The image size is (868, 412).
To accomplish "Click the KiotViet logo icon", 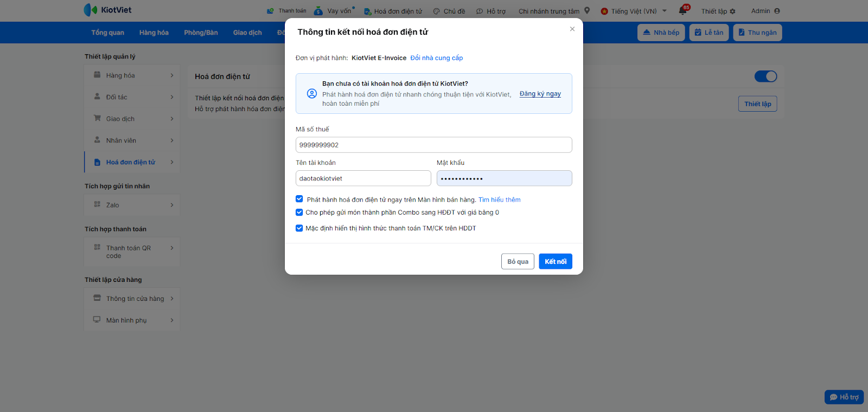I will (90, 10).
